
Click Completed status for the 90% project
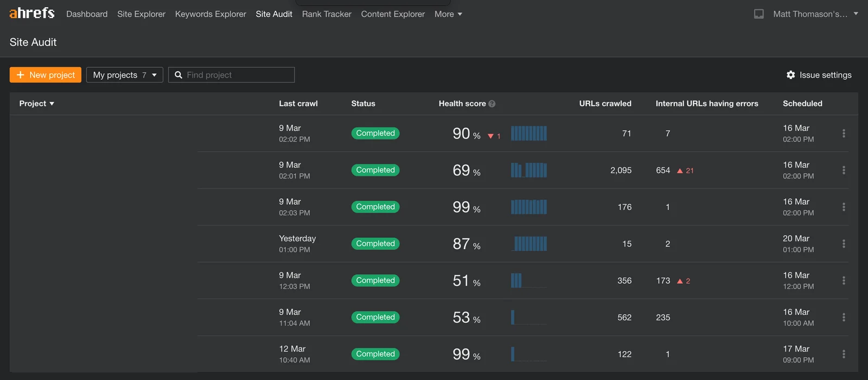click(375, 133)
